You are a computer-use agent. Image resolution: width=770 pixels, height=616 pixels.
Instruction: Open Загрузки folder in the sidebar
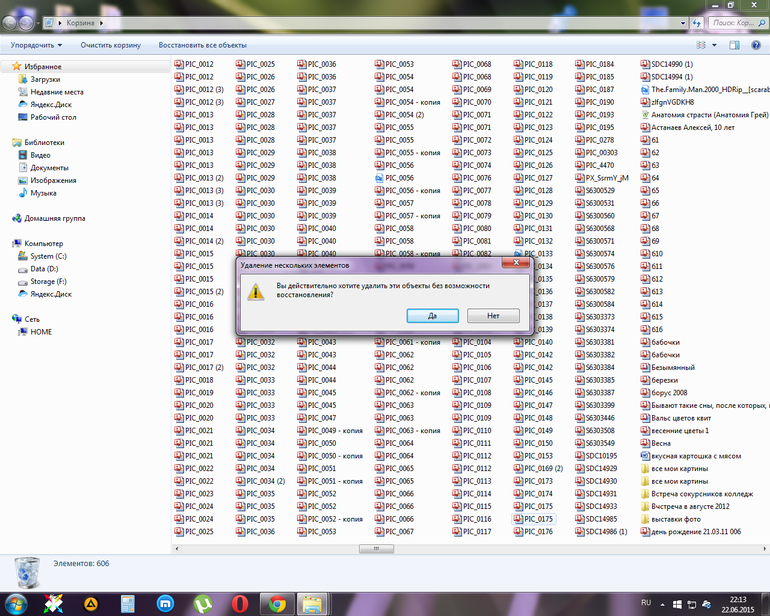point(44,79)
